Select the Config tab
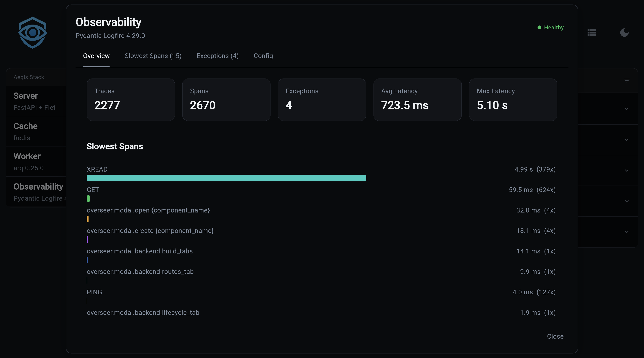This screenshot has height=358, width=644. [263, 56]
